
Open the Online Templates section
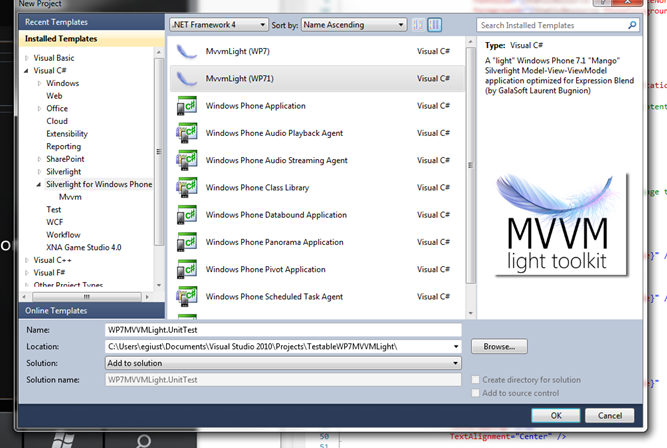pos(91,311)
